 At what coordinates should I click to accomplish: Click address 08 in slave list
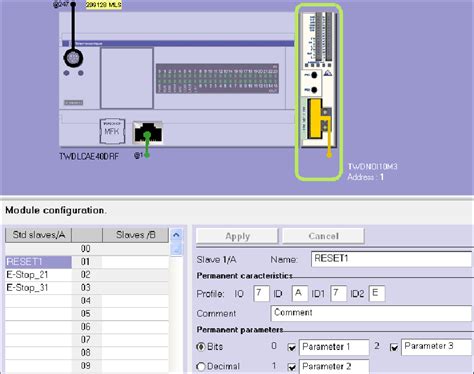click(x=86, y=353)
